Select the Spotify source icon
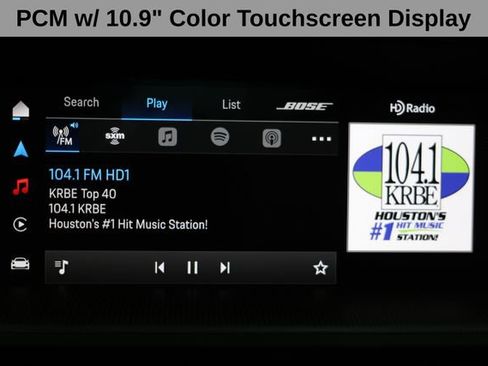Viewport: 488px width, 366px height. 220,137
